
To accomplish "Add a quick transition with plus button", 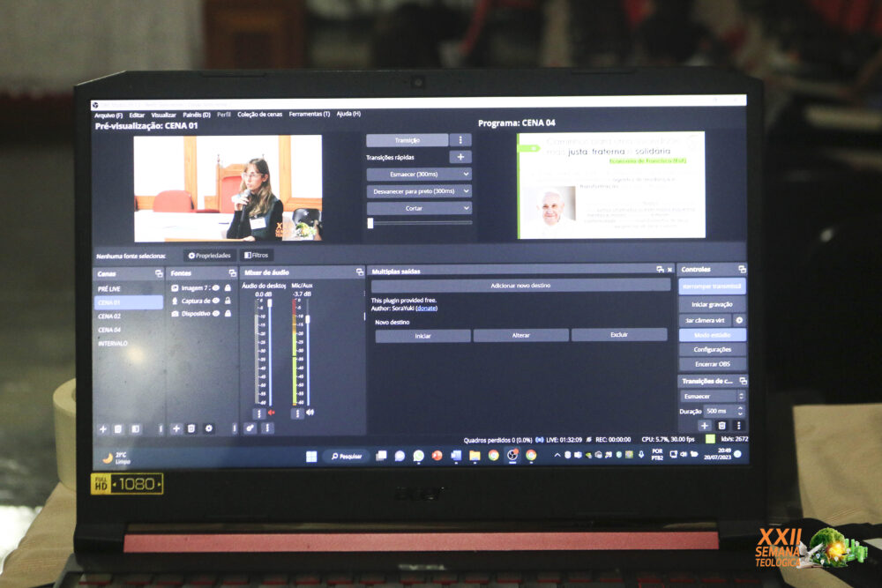I will tap(460, 157).
